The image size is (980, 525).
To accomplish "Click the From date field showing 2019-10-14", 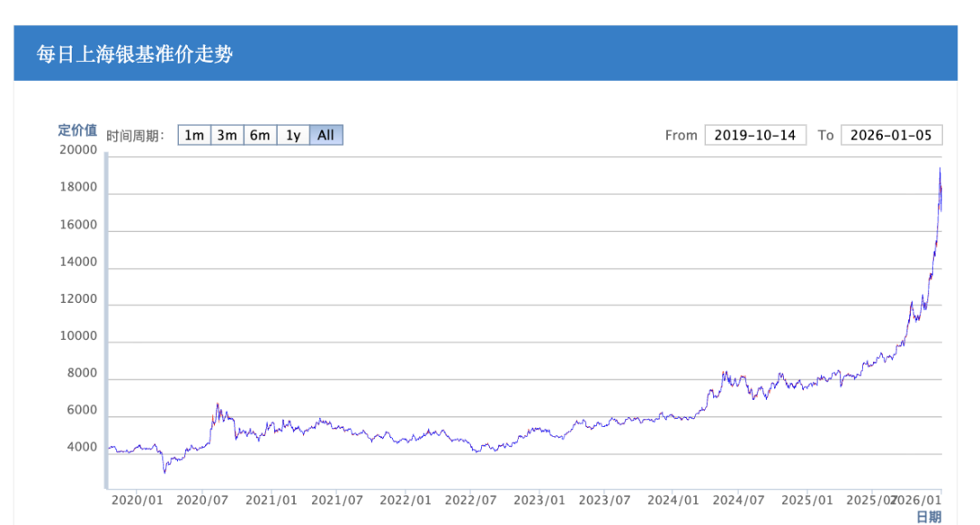I will click(755, 135).
